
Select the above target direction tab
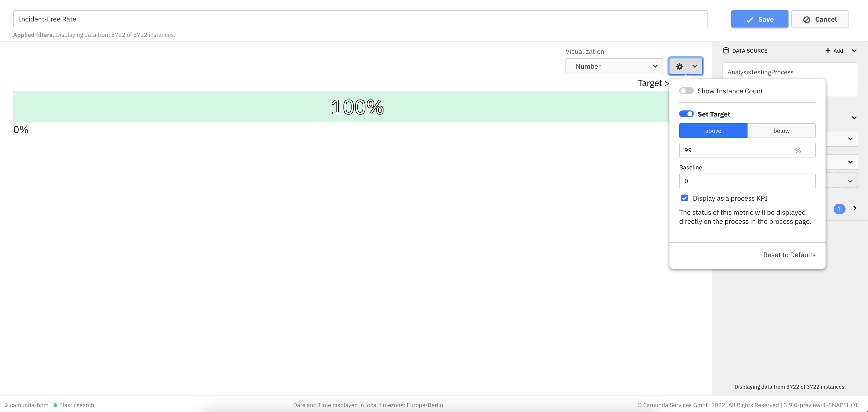[x=713, y=130]
